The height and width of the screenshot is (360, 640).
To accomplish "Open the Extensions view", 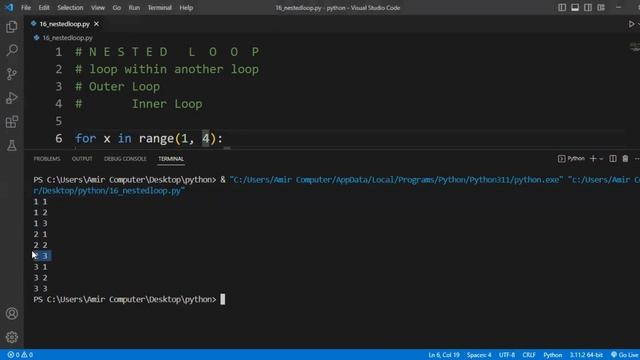I will (12, 122).
